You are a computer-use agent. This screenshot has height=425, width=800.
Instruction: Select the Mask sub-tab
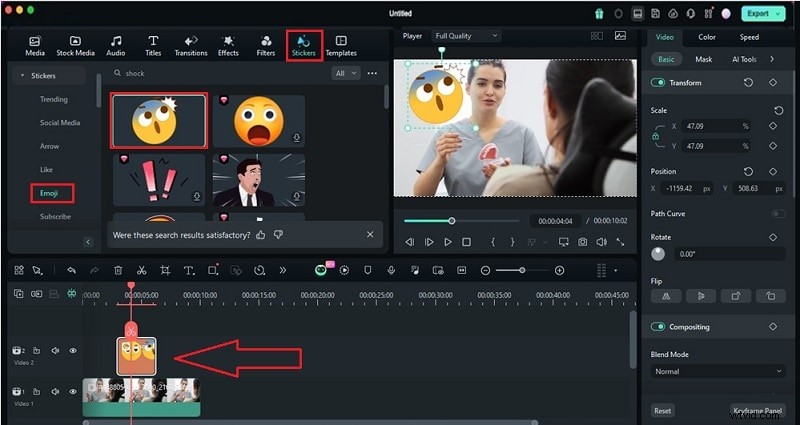pos(704,59)
